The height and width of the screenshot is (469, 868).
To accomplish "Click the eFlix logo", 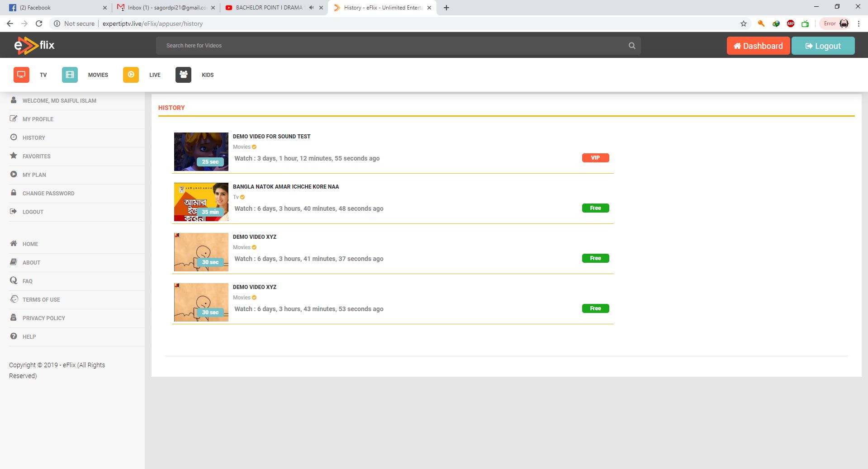I will click(x=34, y=45).
